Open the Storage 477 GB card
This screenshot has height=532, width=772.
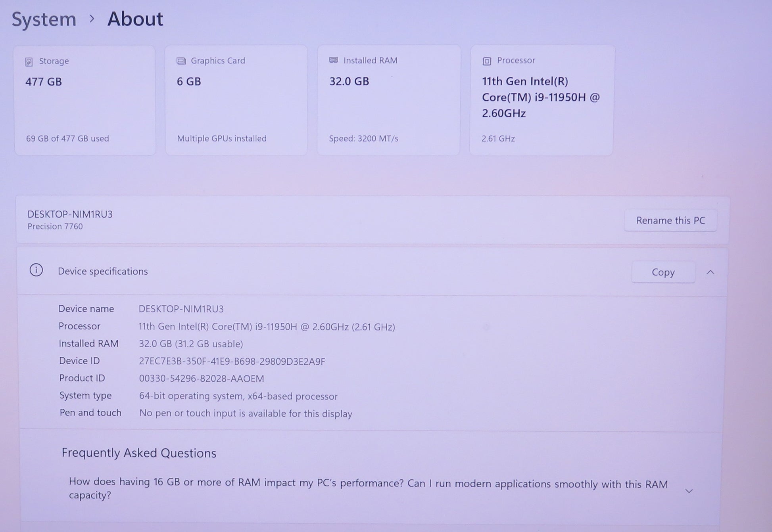click(85, 100)
